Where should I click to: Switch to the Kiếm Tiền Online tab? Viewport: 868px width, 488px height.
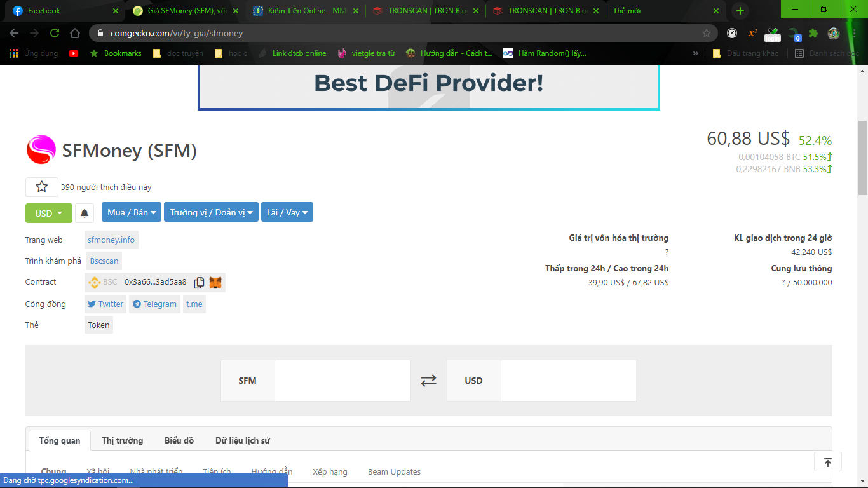click(305, 11)
